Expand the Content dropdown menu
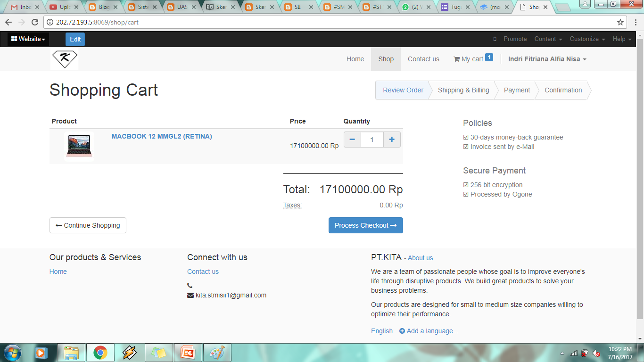 [548, 39]
